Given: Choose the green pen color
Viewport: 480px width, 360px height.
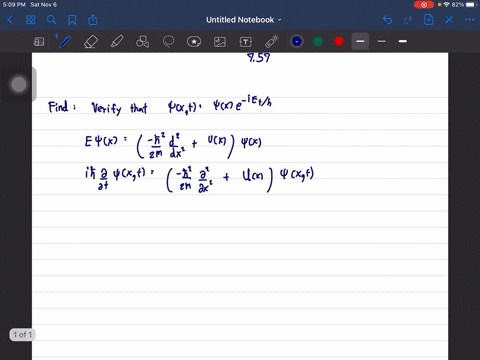Looking at the screenshot, I should (x=318, y=41).
